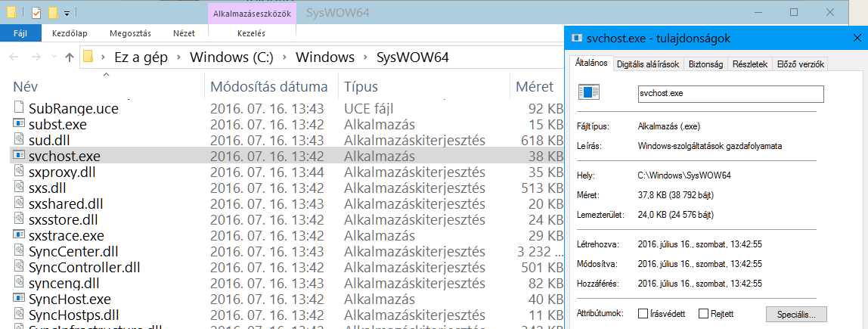Click the Properties checkmark quick access icon
The image size is (868, 329).
click(x=36, y=11)
